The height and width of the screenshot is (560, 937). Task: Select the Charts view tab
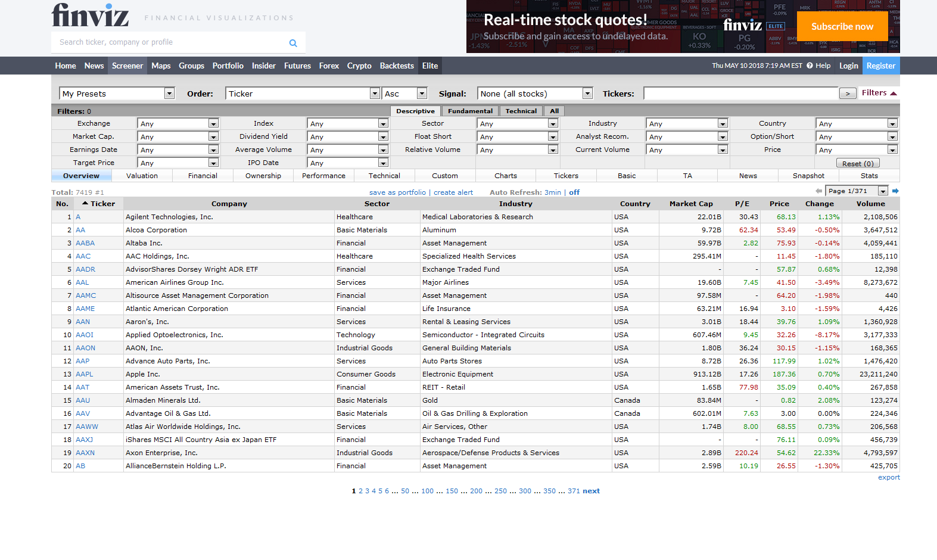pos(506,176)
